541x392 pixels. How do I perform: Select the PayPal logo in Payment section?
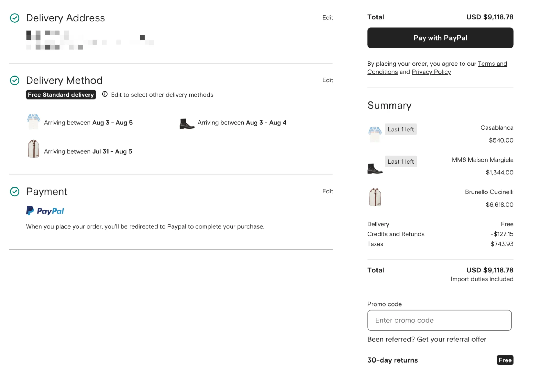pos(45,210)
